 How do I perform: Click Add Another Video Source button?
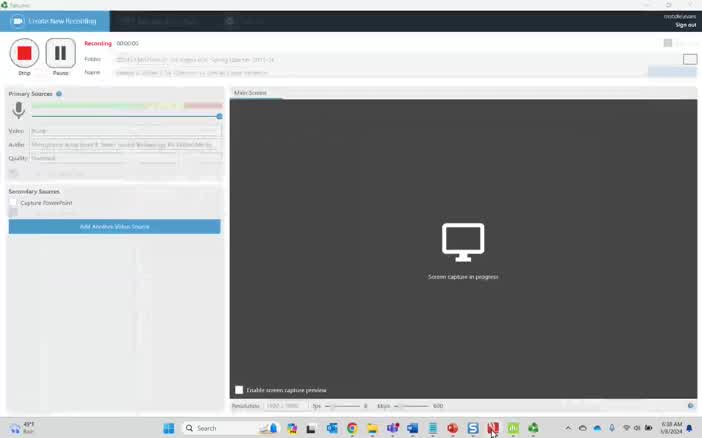(x=114, y=227)
